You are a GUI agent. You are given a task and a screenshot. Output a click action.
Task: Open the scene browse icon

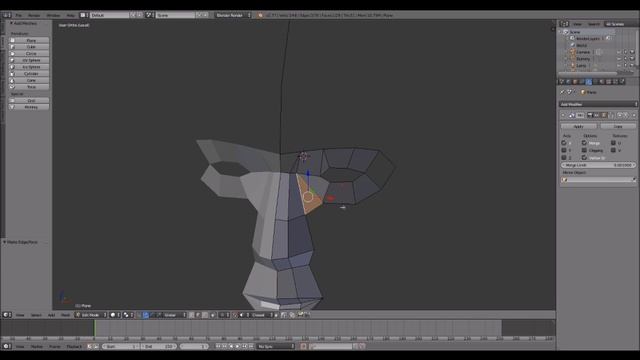point(149,15)
